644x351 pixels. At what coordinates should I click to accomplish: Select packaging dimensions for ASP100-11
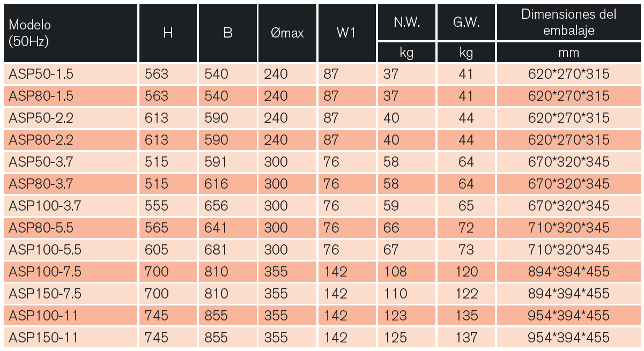pyautogui.click(x=568, y=316)
